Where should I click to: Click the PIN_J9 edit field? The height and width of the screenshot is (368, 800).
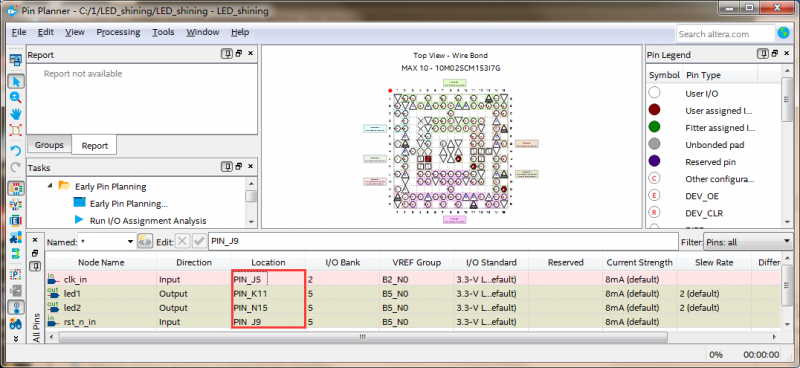(443, 242)
